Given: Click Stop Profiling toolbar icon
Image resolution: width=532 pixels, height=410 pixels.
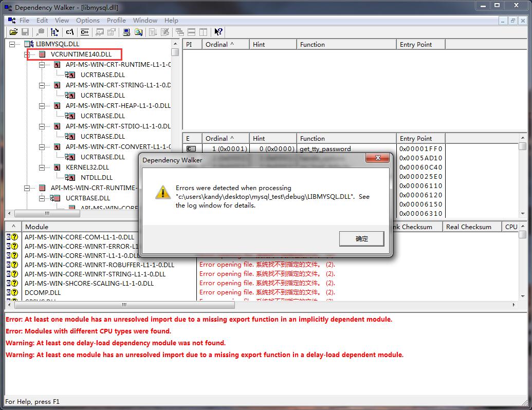Looking at the screenshot, I should (165, 32).
